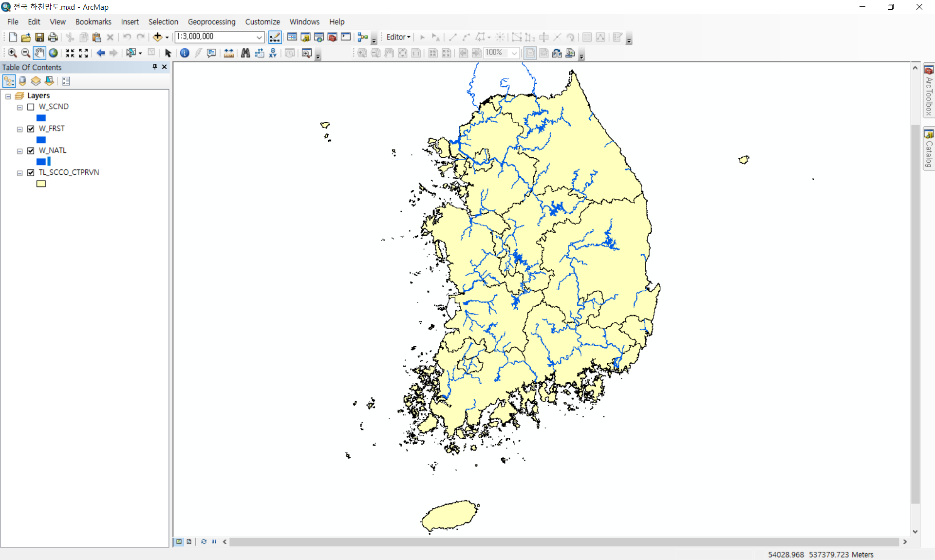
Task: Click the yellow TL_SCCO_CTPRVN symbol swatch
Action: [x=41, y=184]
